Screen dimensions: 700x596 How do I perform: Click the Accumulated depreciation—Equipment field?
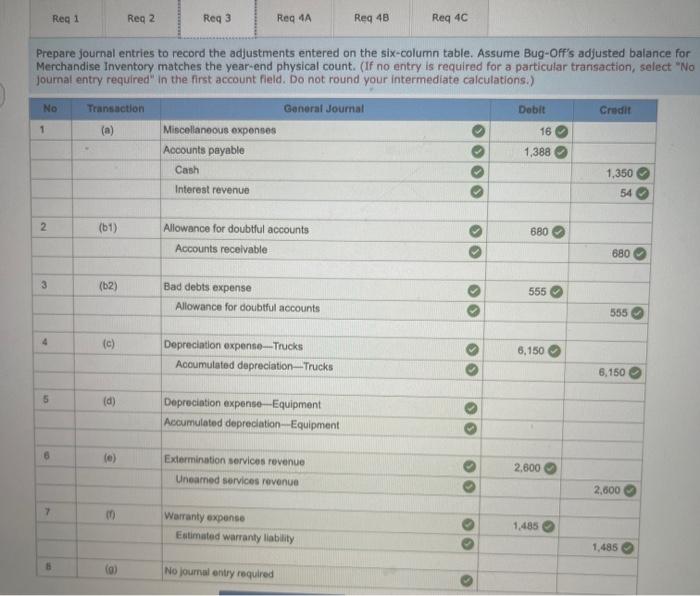click(x=321, y=425)
